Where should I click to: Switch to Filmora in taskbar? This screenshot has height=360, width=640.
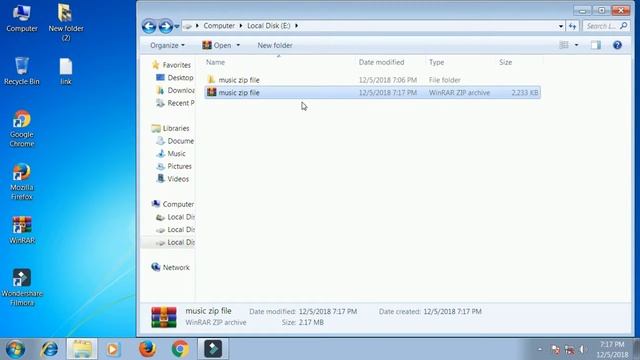click(x=213, y=349)
